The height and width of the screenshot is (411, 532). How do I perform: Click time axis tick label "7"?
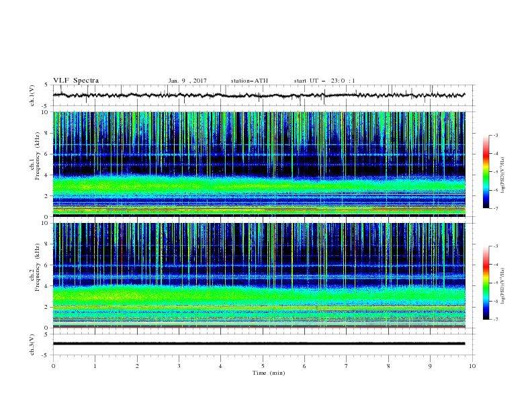(x=347, y=366)
